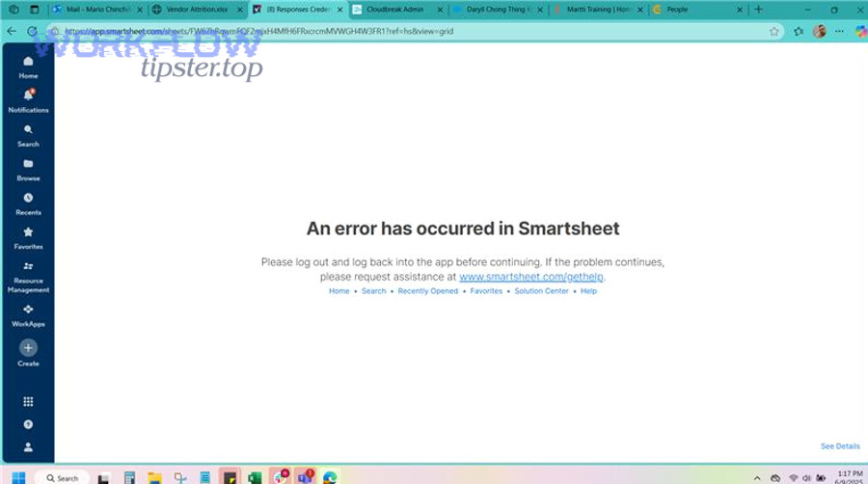This screenshot has width=868, height=484.
Task: Close the Cloudbreak Admin tab
Action: pos(440,10)
